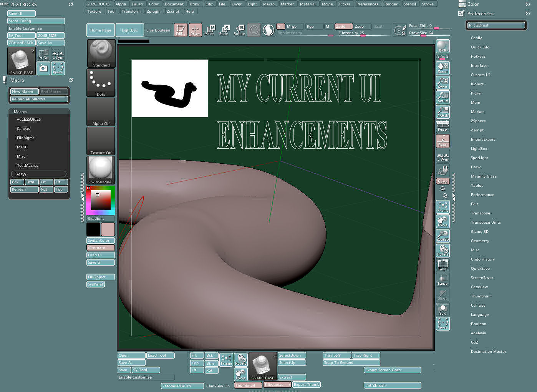The height and width of the screenshot is (392, 537).
Task: Toggle the Zadd button
Action: pos(343,26)
